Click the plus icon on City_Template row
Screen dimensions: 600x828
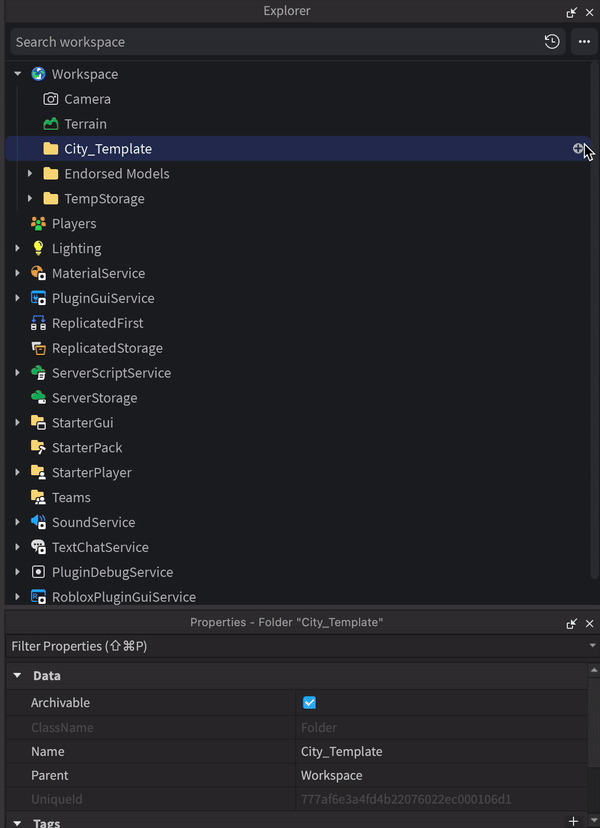pyautogui.click(x=578, y=149)
